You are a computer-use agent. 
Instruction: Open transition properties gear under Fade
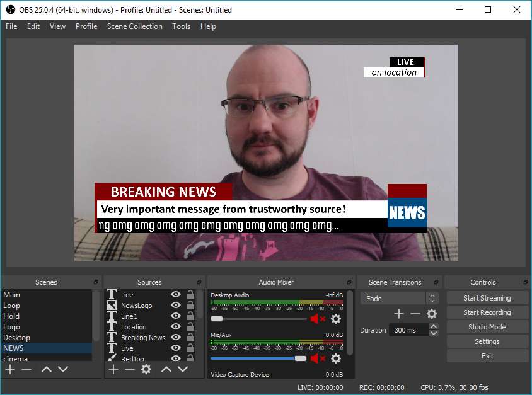point(432,314)
